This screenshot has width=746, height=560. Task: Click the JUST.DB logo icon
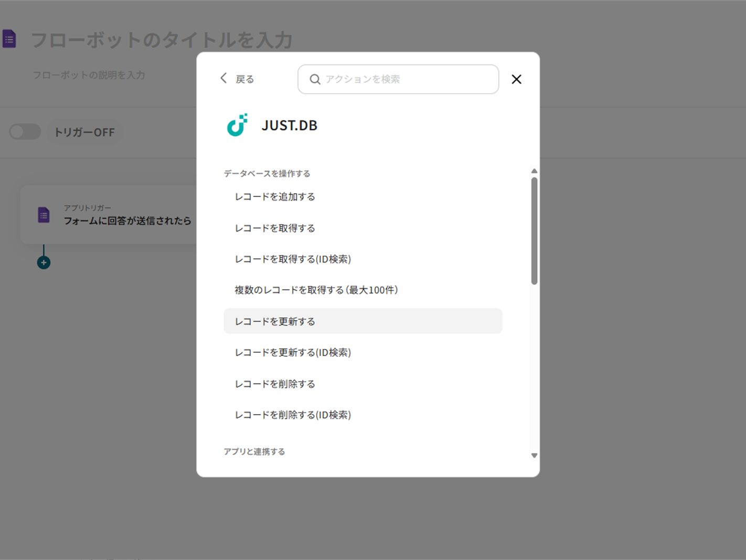tap(237, 125)
